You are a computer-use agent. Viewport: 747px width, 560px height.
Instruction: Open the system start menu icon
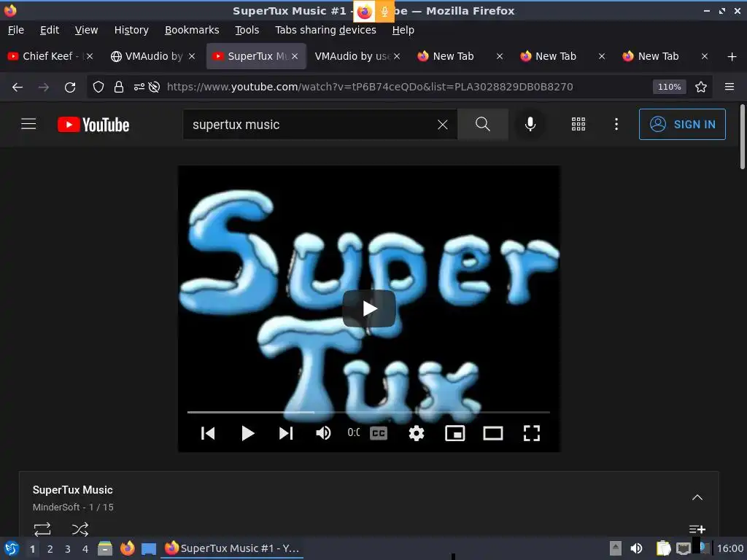click(x=12, y=548)
